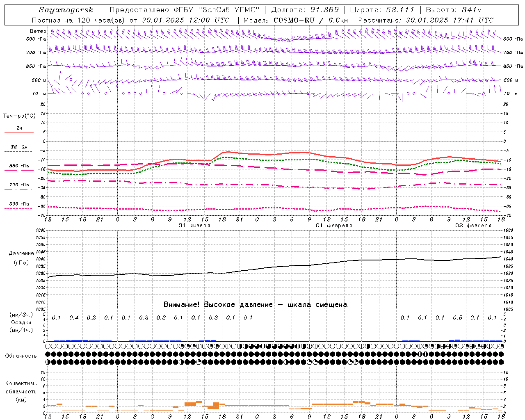Click the '(км)' unit under convective cloudiness
This screenshot has height=420, width=525.
[21, 399]
